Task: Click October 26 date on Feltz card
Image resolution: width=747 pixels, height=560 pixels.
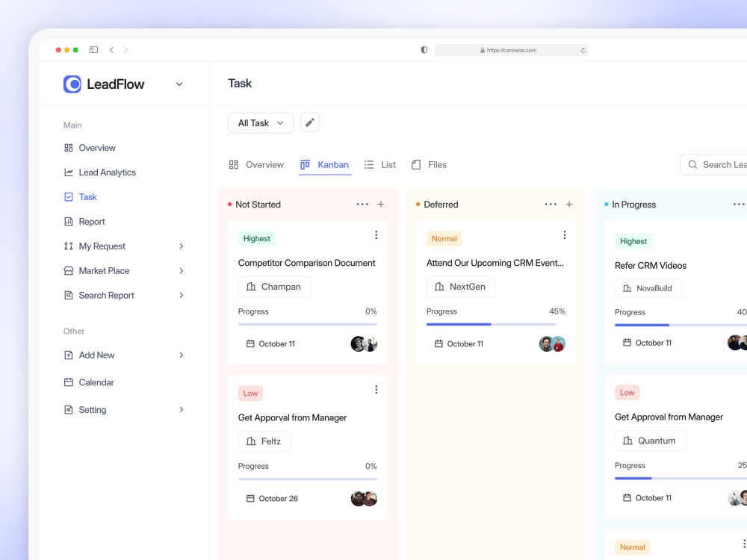Action: (272, 499)
